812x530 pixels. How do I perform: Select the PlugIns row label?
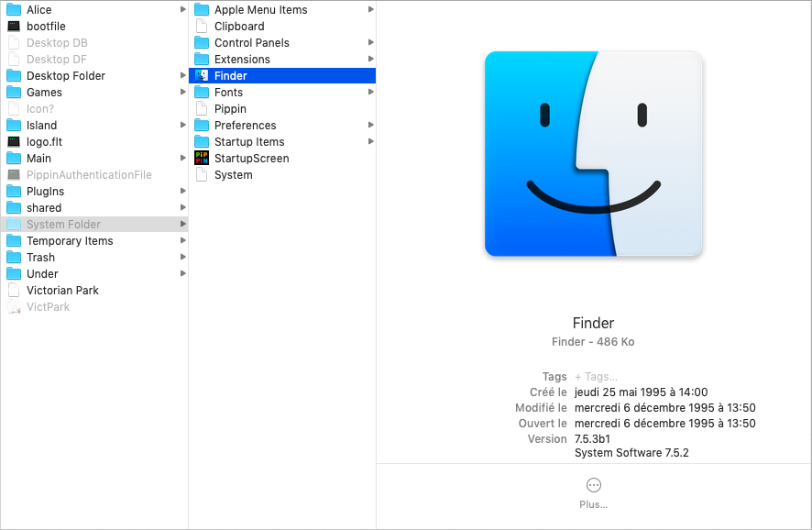[46, 192]
